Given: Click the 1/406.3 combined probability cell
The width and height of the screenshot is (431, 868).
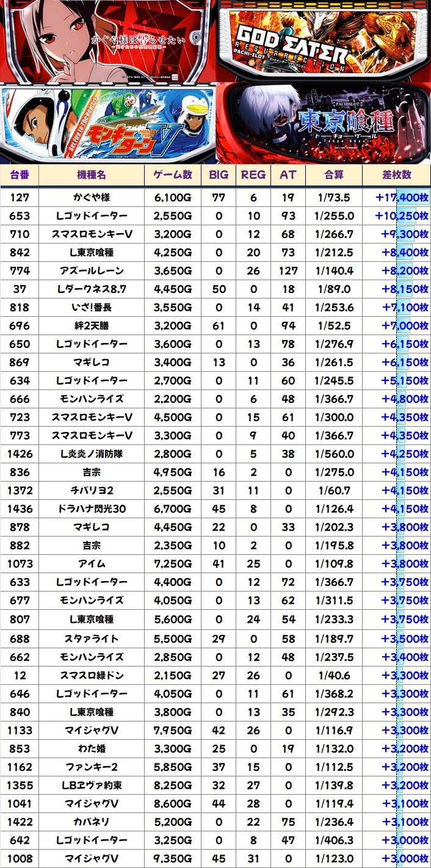Looking at the screenshot, I should pos(334,840).
